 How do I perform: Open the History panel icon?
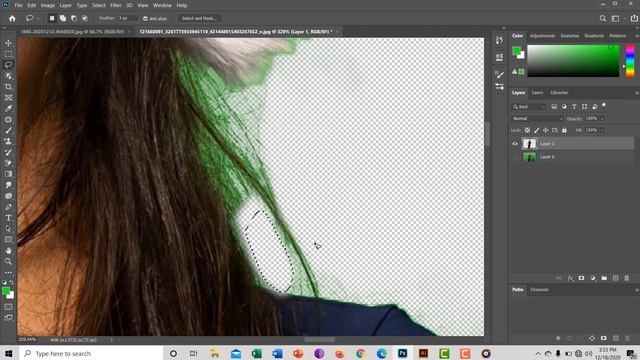click(x=499, y=40)
